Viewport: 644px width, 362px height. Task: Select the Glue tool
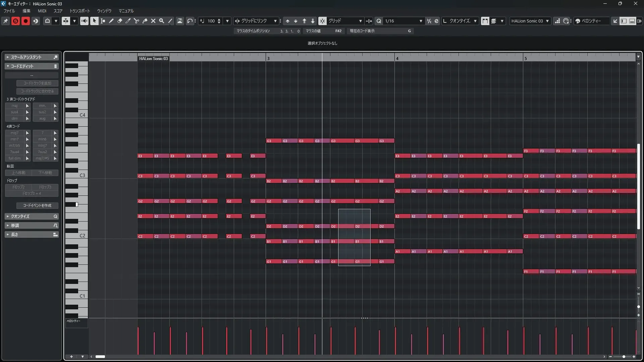tap(145, 21)
